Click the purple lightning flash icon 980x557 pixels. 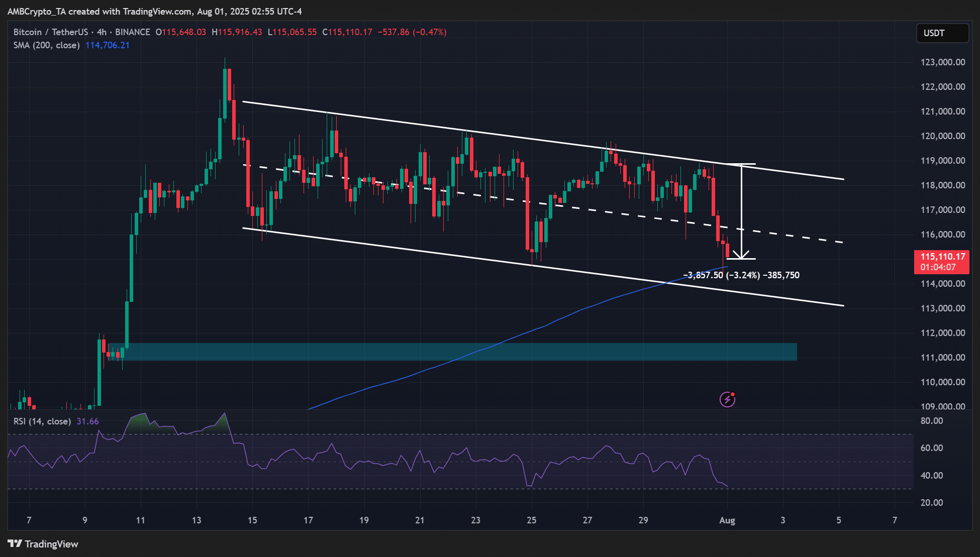(727, 399)
